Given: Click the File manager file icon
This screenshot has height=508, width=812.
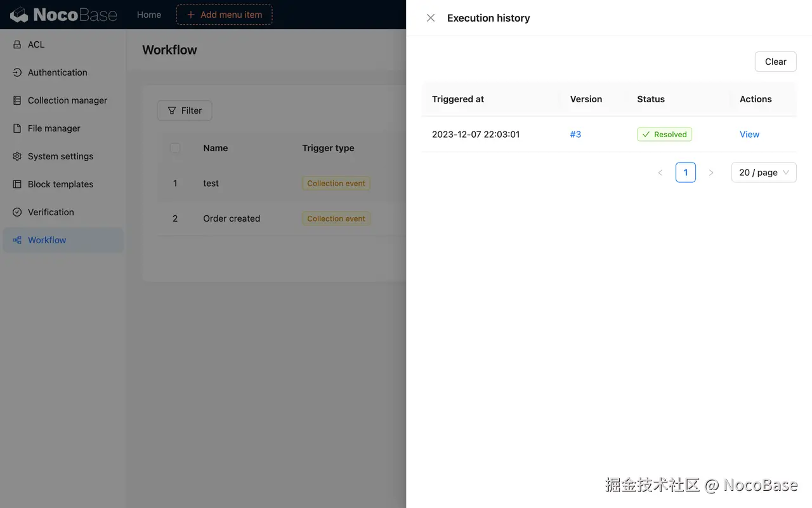Looking at the screenshot, I should (17, 128).
